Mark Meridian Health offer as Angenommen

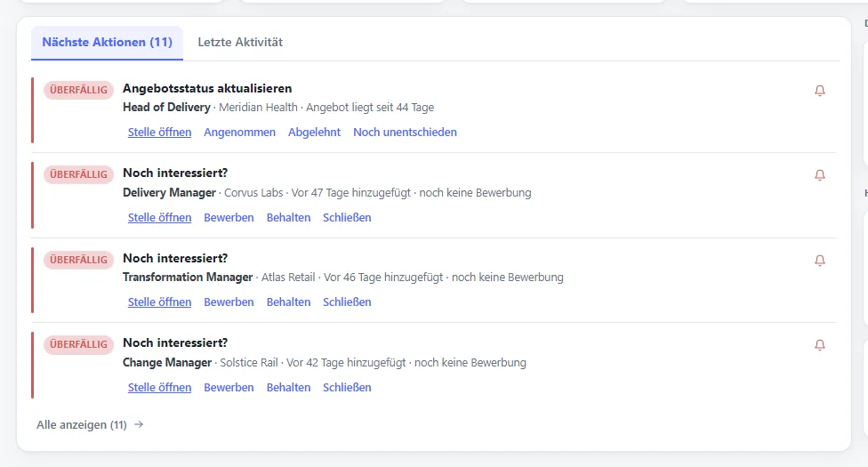tap(240, 133)
